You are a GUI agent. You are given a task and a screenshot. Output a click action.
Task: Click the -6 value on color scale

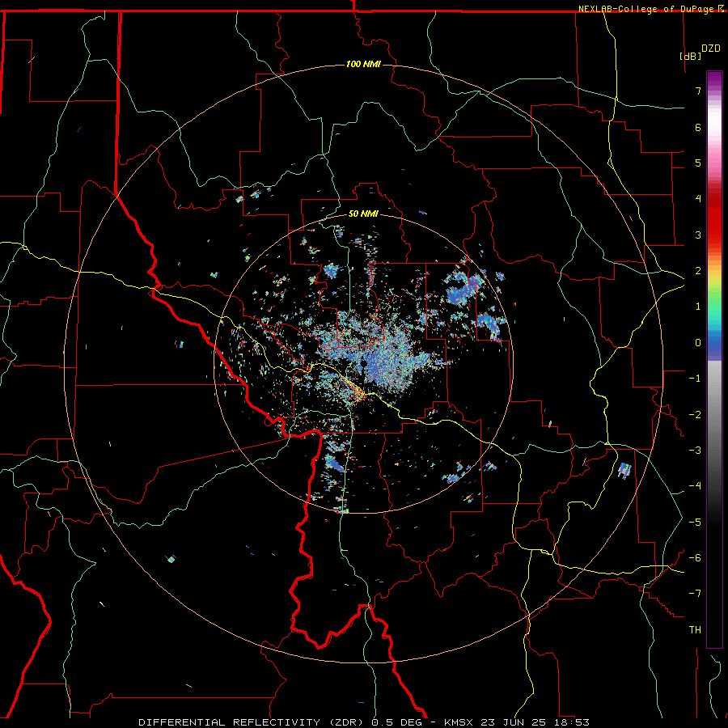coord(695,558)
